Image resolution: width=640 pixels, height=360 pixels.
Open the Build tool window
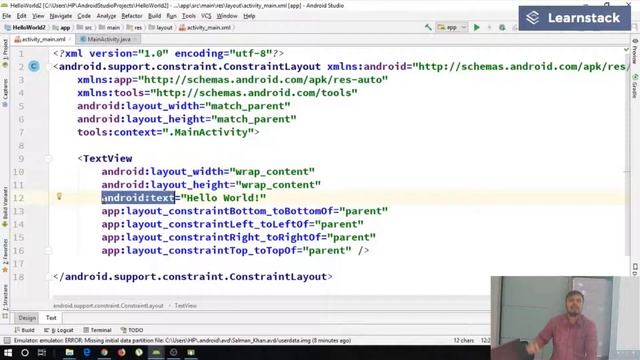(24, 330)
